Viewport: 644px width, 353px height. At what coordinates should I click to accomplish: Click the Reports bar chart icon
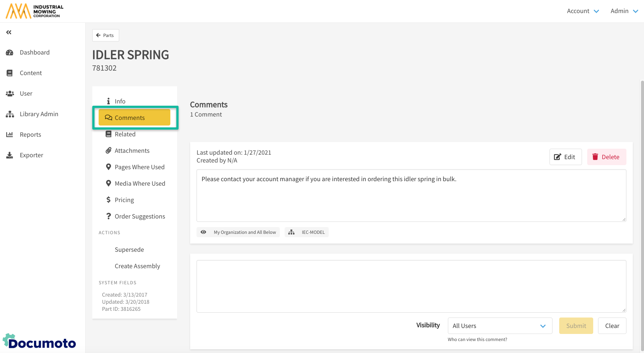(x=10, y=134)
